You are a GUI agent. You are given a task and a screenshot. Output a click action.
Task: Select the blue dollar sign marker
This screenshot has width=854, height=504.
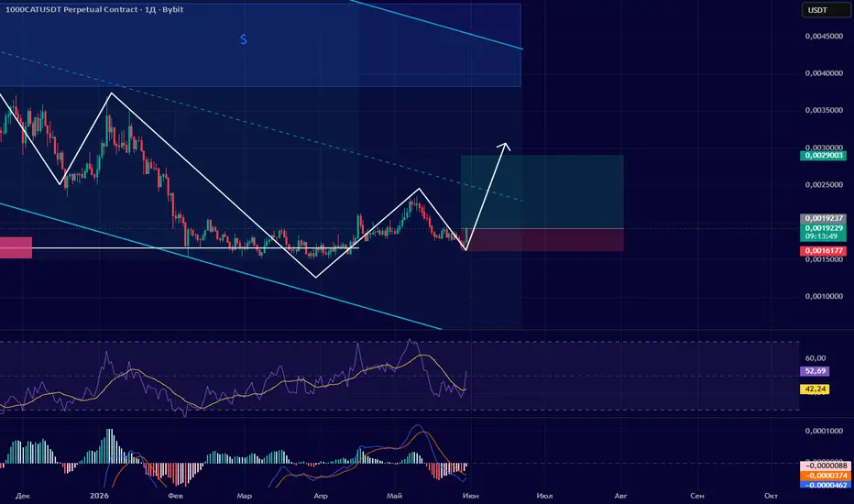[x=244, y=39]
